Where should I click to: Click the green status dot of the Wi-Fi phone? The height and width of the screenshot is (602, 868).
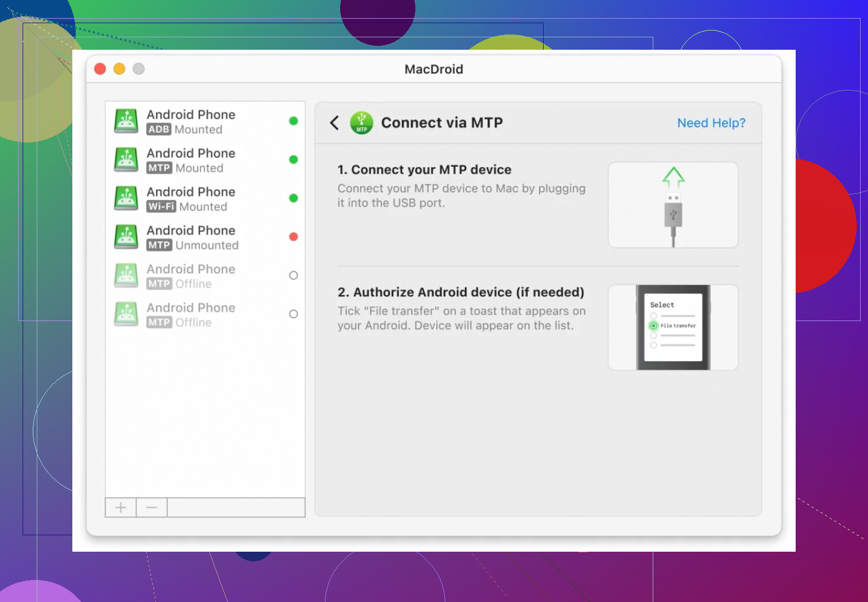pos(293,198)
